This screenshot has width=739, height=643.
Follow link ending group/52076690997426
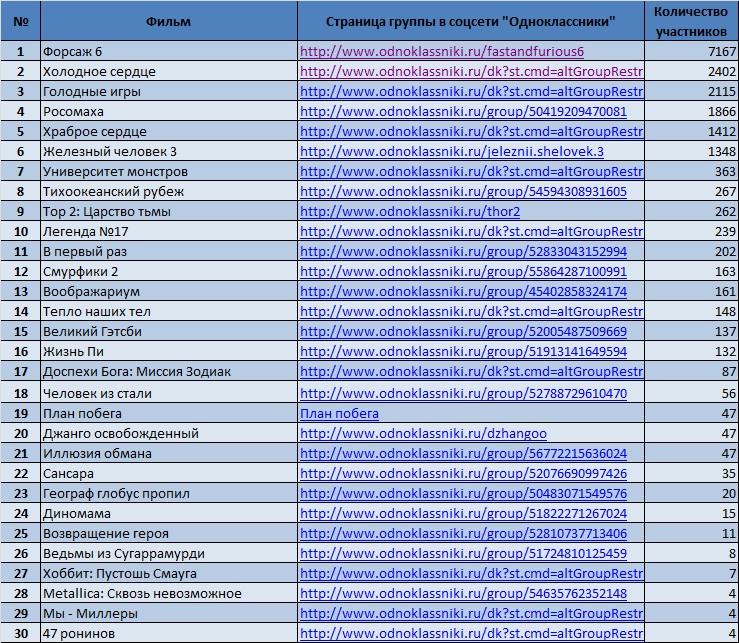(x=463, y=473)
